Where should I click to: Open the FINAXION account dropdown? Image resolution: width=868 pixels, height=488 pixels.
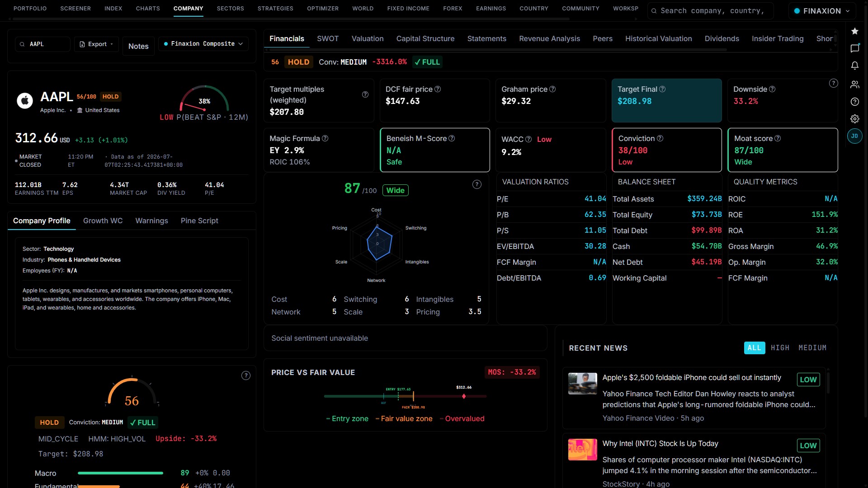(x=821, y=11)
